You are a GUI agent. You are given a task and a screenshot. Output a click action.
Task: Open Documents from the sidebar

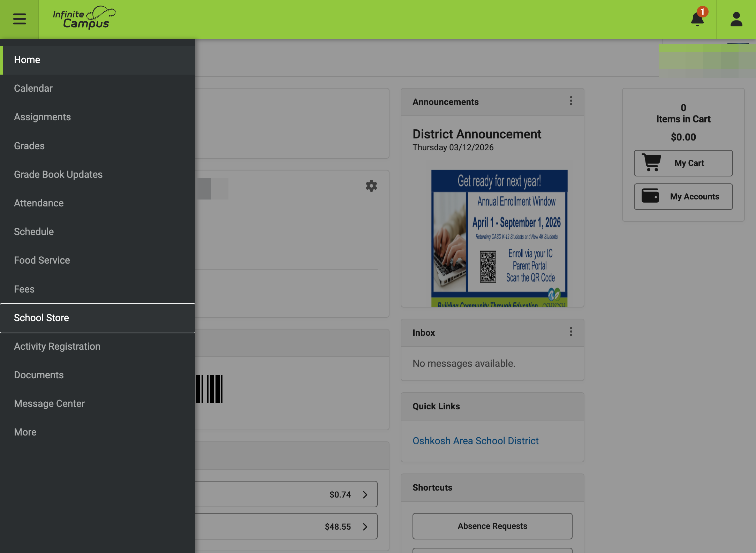pos(98,375)
